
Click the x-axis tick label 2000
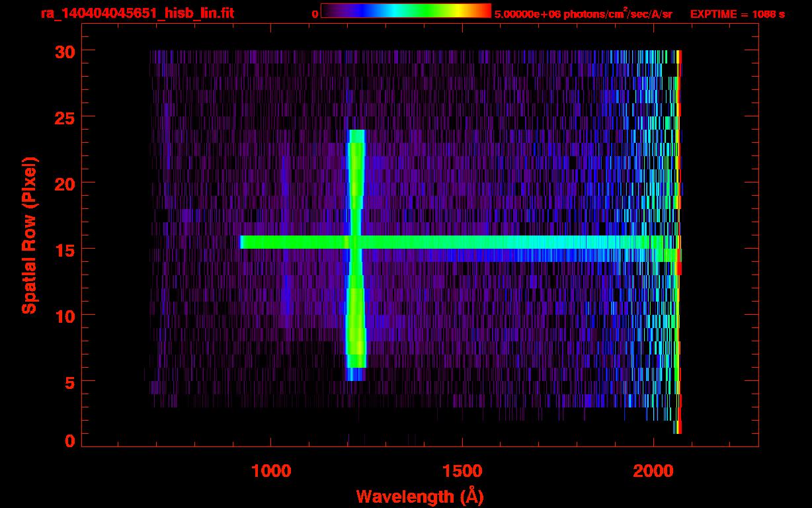tap(653, 471)
